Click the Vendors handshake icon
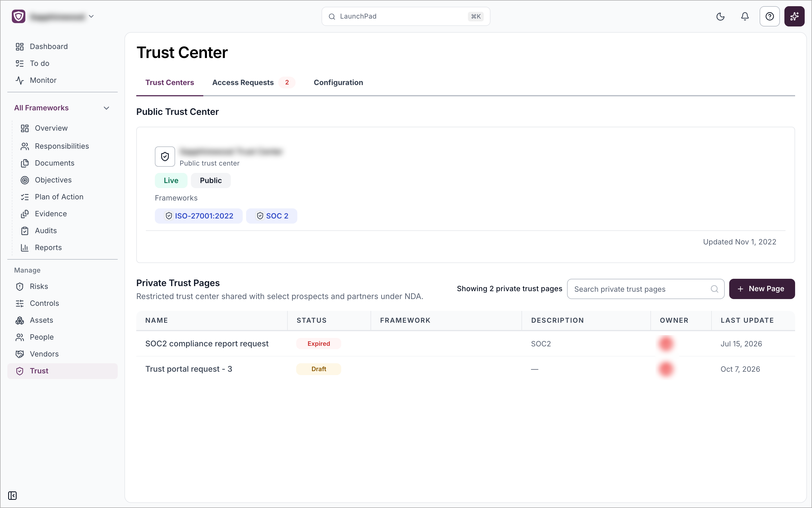Screen dimensions: 812x508 coord(20,354)
